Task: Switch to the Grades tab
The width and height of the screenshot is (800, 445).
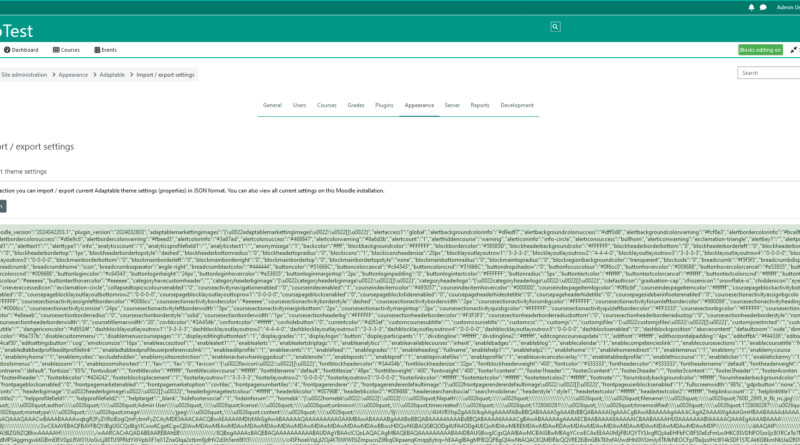Action: pyautogui.click(x=356, y=105)
